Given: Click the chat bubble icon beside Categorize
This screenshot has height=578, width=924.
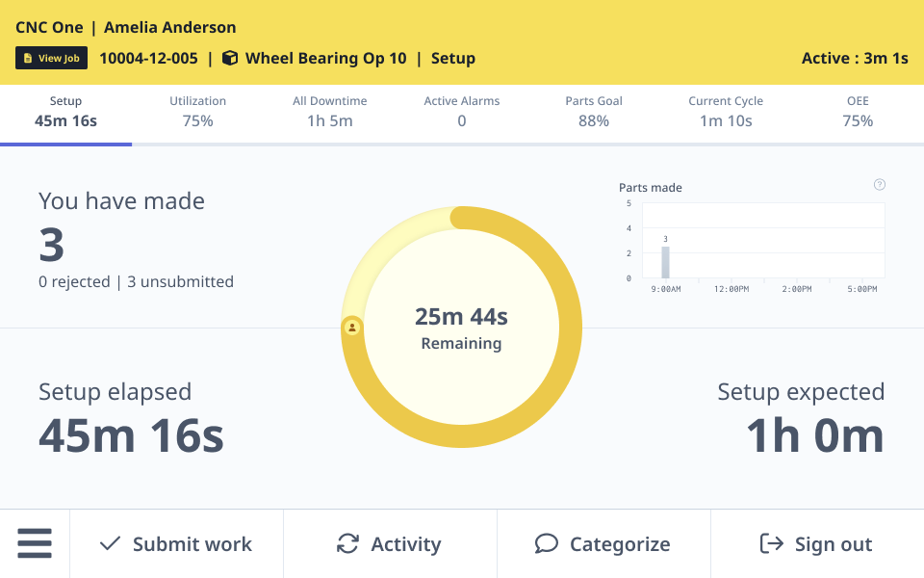Looking at the screenshot, I should pyautogui.click(x=547, y=543).
